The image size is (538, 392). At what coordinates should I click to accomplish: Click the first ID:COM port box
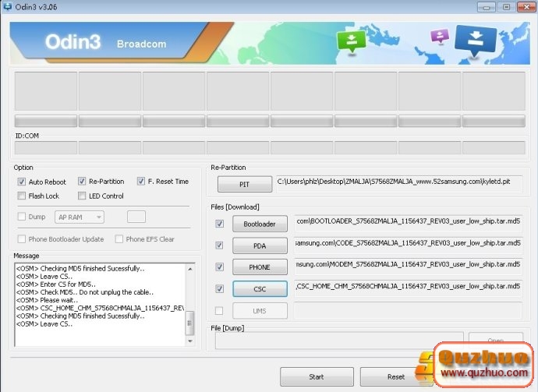pyautogui.click(x=46, y=148)
